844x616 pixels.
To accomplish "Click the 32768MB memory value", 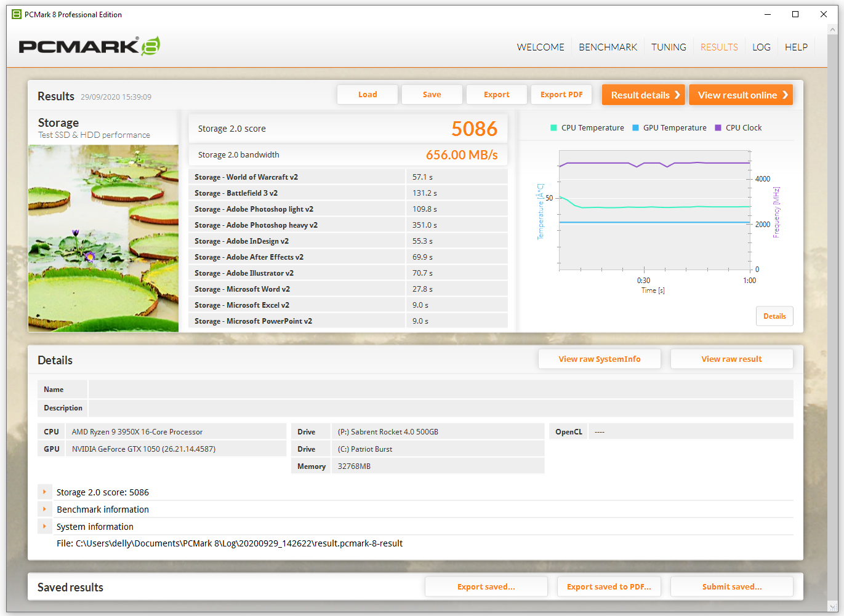I will pos(354,466).
